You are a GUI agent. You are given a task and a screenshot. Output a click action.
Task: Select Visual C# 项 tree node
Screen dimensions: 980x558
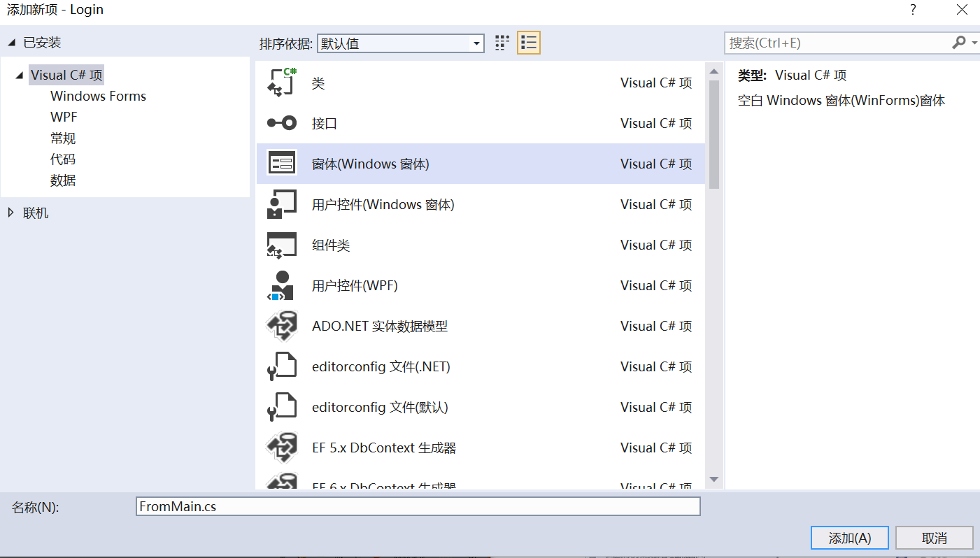point(66,75)
